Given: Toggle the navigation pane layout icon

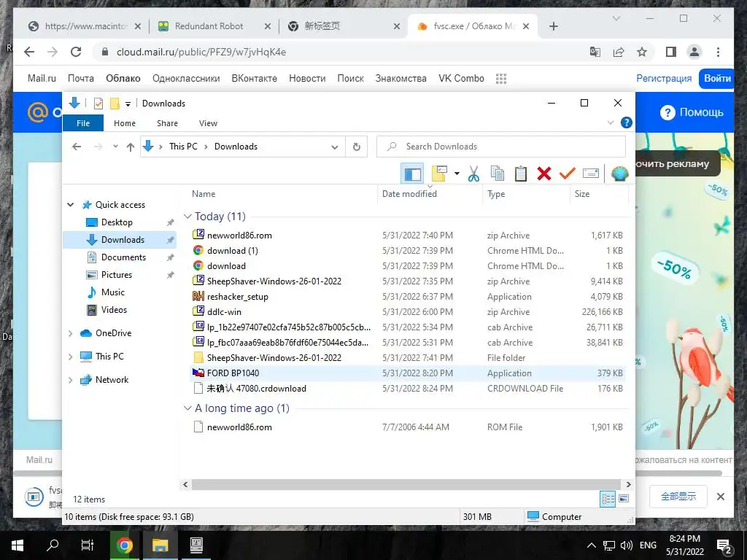Looking at the screenshot, I should point(412,174).
